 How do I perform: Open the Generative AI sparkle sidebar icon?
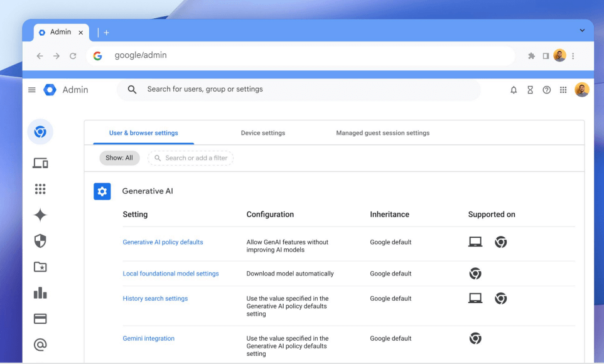pyautogui.click(x=40, y=215)
